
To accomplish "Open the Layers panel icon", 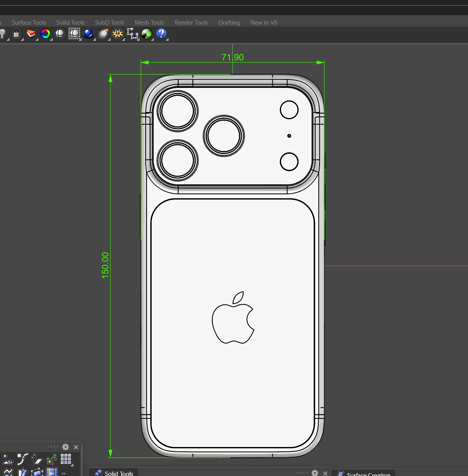I will (x=31, y=34).
